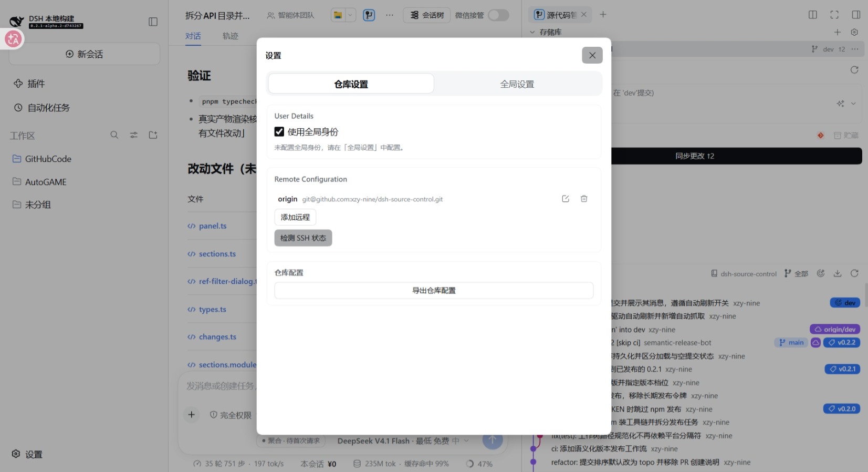Click the main branch badge
This screenshot has height=472, width=868.
pyautogui.click(x=791, y=343)
